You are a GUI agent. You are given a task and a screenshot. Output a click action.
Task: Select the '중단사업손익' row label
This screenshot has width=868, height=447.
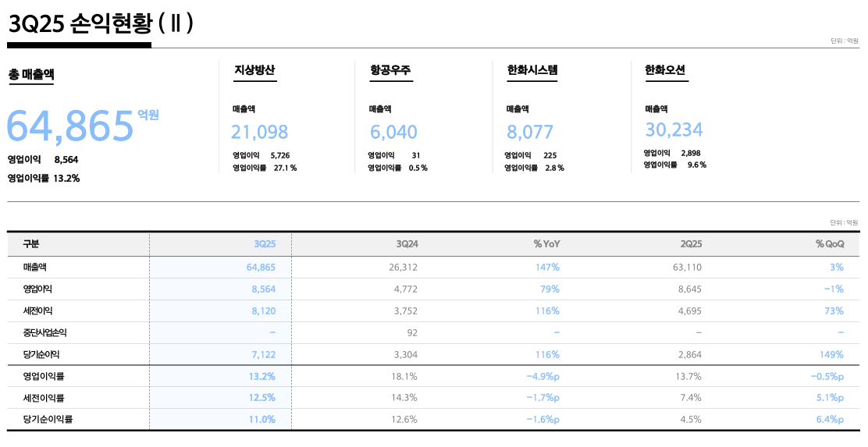[44, 332]
